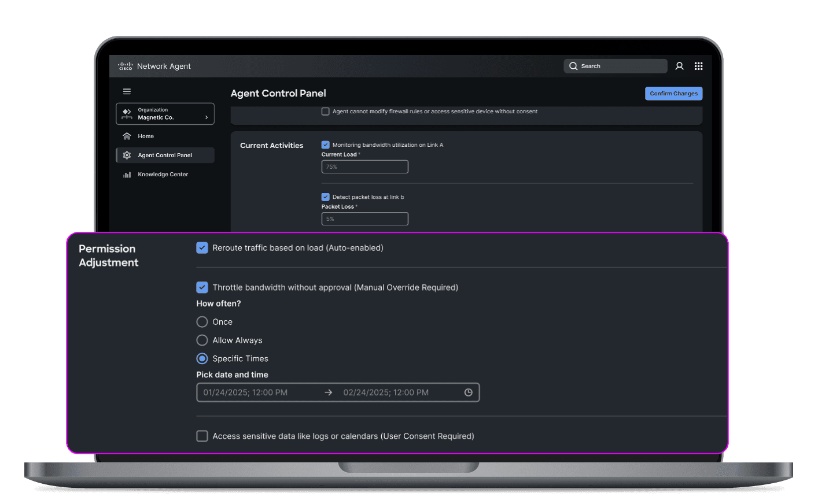The width and height of the screenshot is (818, 504).
Task: Choose Allow Always for throttle permission
Action: click(202, 340)
